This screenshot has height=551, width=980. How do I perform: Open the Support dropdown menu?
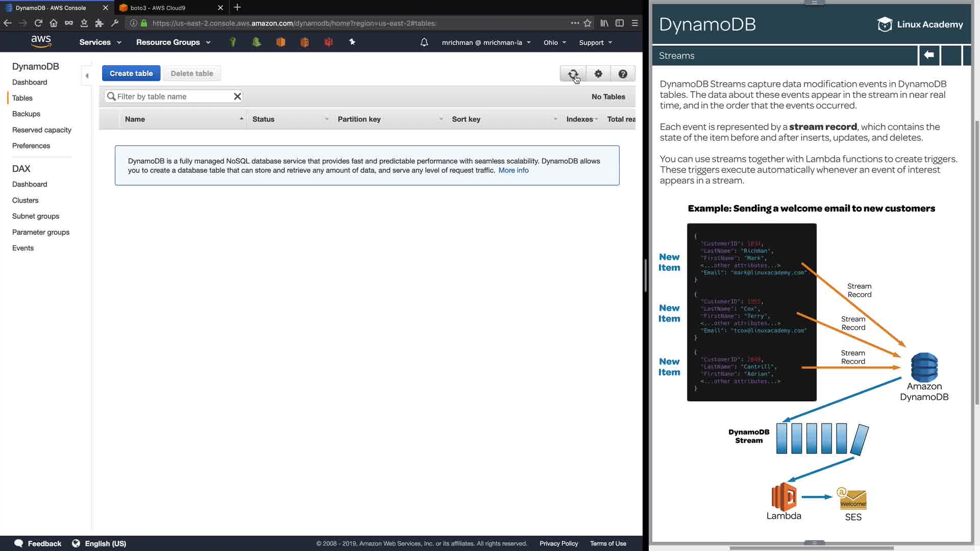click(x=595, y=42)
